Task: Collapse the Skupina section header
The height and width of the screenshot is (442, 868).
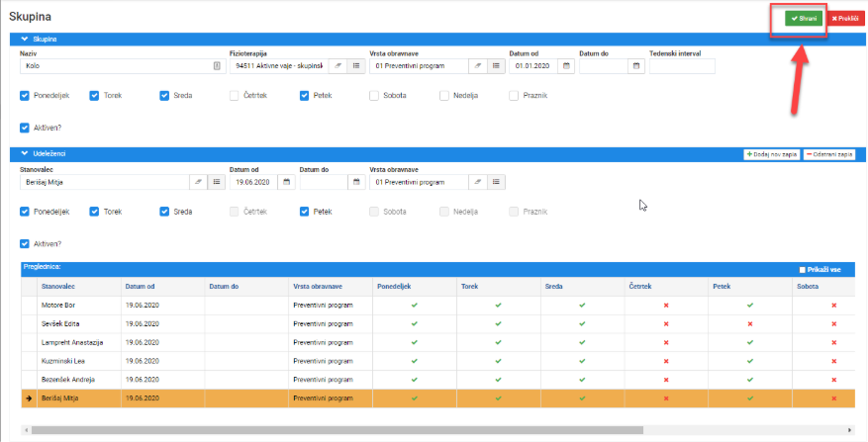Action: coord(437,40)
